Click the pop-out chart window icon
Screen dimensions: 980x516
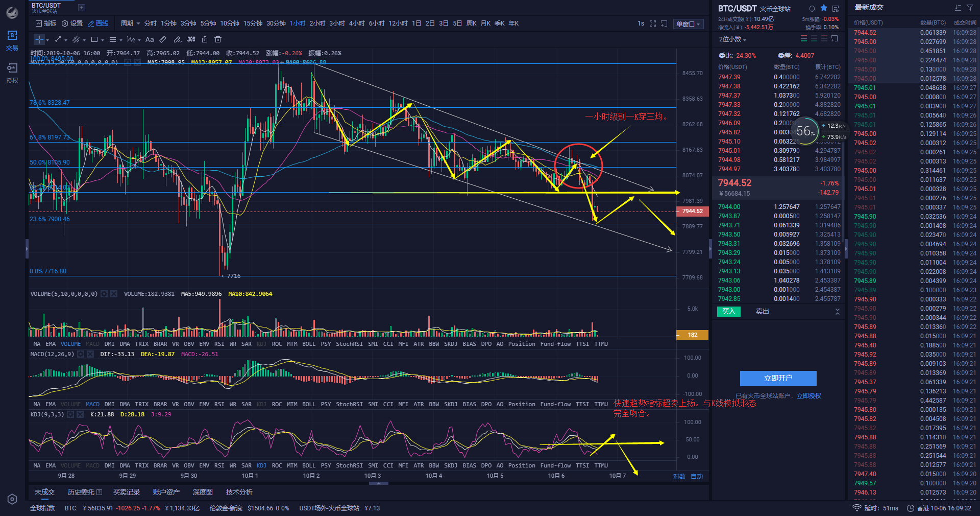(x=664, y=24)
